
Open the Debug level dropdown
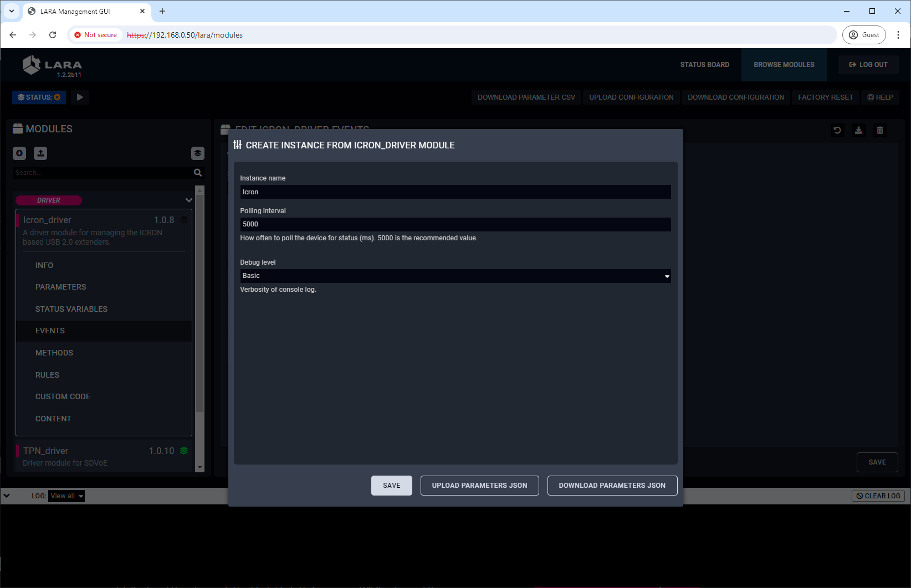click(455, 276)
